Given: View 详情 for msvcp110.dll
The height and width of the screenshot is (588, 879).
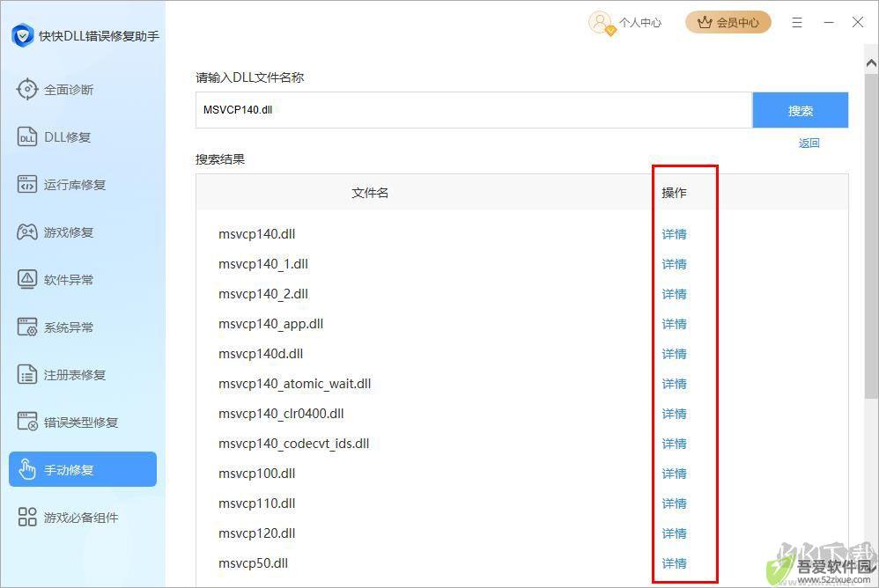Looking at the screenshot, I should (674, 503).
